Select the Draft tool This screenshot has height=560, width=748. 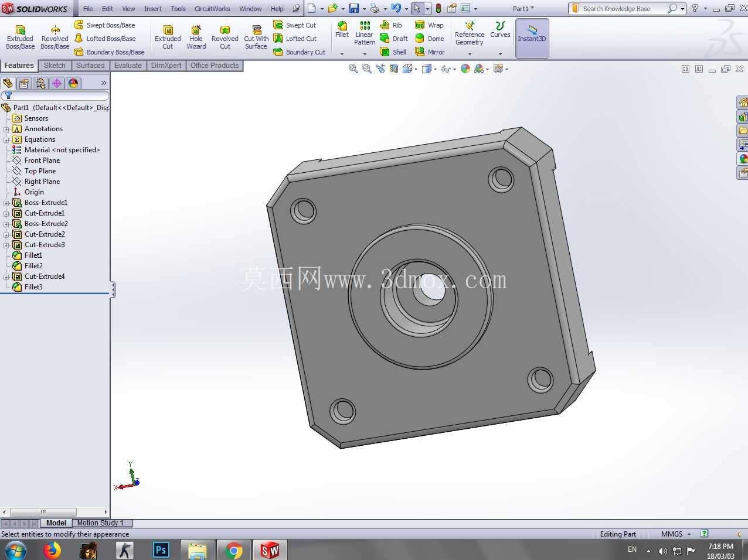394,39
